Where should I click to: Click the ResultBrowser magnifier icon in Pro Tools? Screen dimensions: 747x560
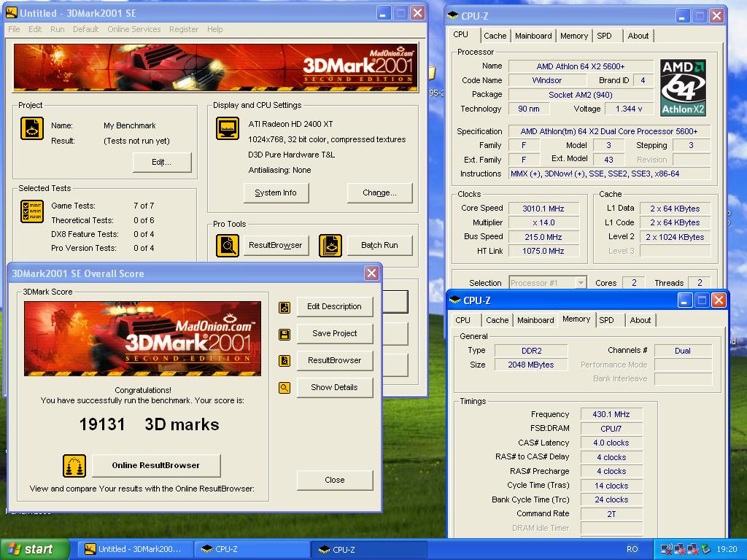(x=228, y=246)
